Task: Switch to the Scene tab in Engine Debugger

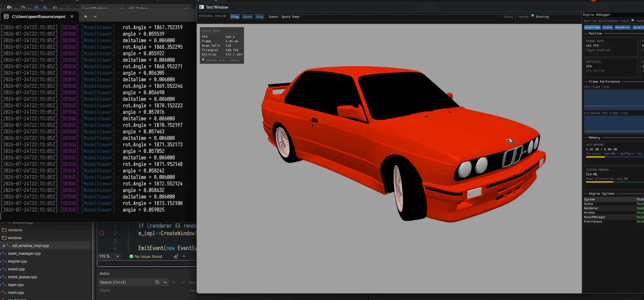Action: click(x=607, y=27)
